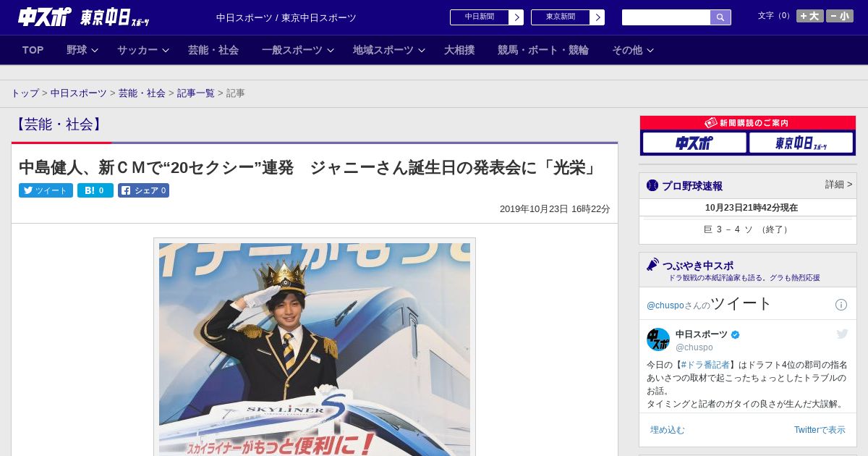Decrease font size with the −小 button

840,16
